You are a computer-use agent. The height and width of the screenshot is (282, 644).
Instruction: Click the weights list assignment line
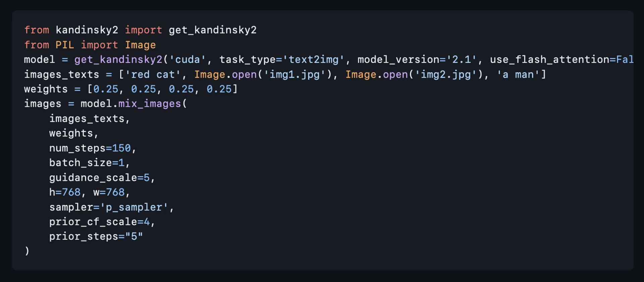131,89
